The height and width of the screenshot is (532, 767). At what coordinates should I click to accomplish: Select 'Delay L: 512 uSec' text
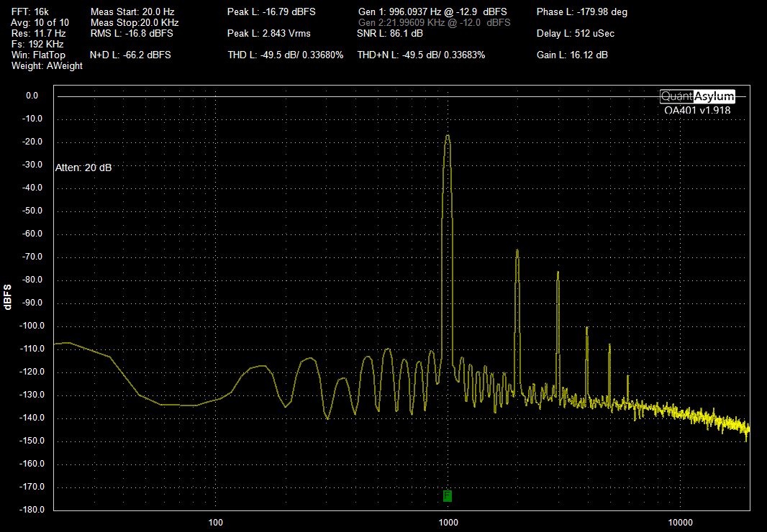[x=576, y=33]
